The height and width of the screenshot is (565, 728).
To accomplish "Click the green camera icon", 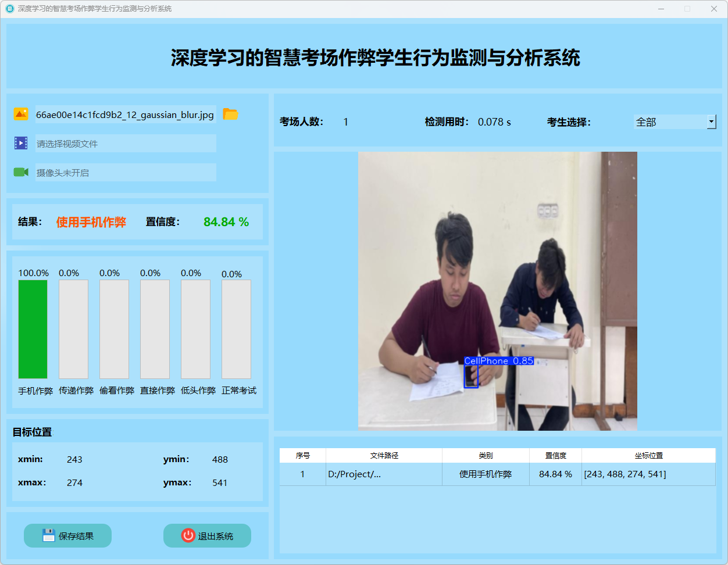I will coord(21,172).
